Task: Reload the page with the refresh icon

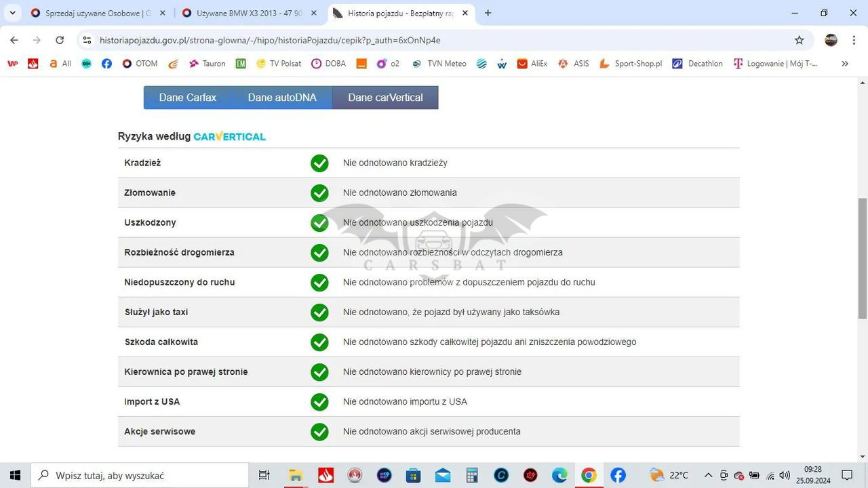Action: point(60,40)
